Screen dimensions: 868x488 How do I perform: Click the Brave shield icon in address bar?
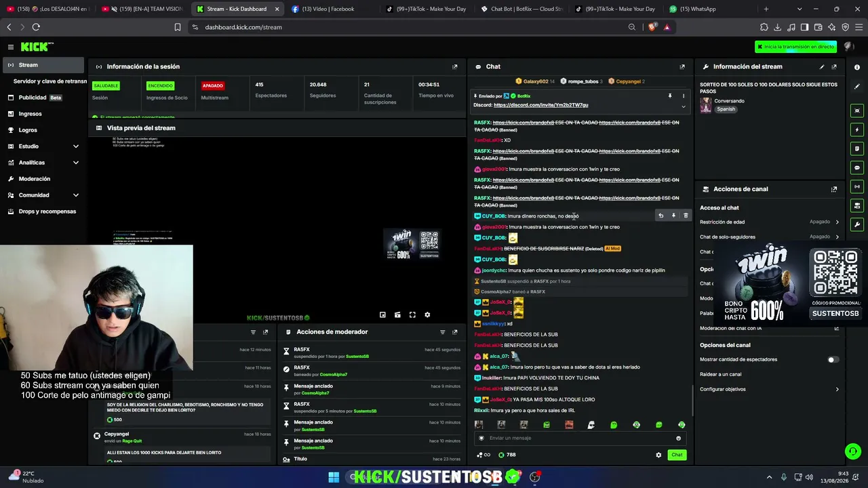(x=652, y=27)
